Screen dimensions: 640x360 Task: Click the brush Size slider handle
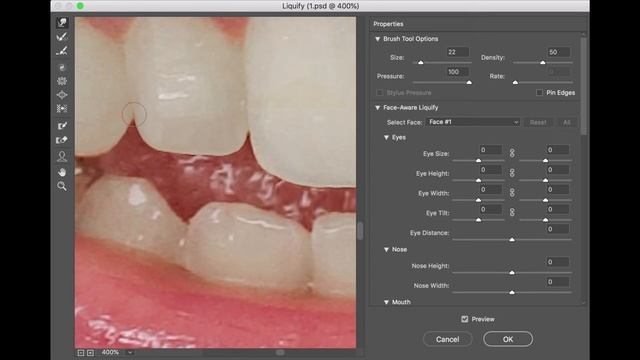pyautogui.click(x=421, y=62)
